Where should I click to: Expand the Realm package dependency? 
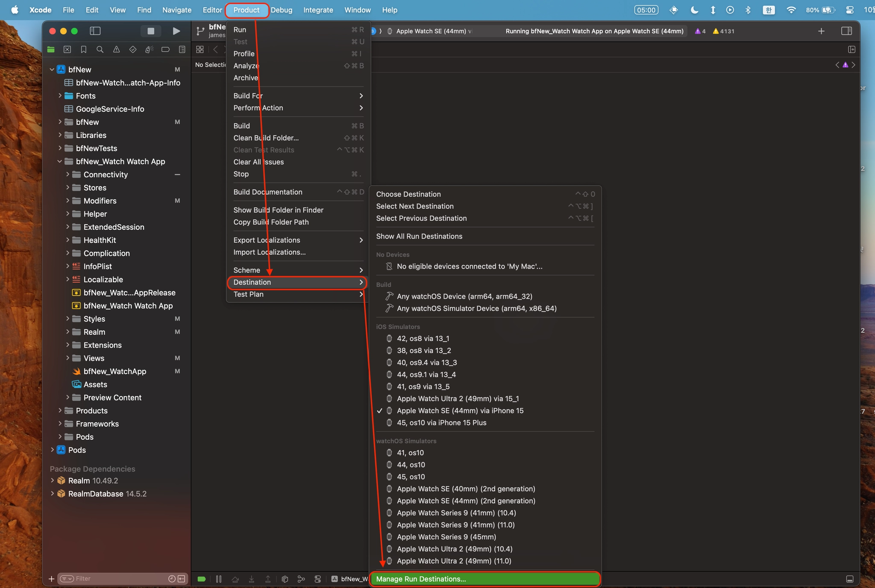coord(52,480)
